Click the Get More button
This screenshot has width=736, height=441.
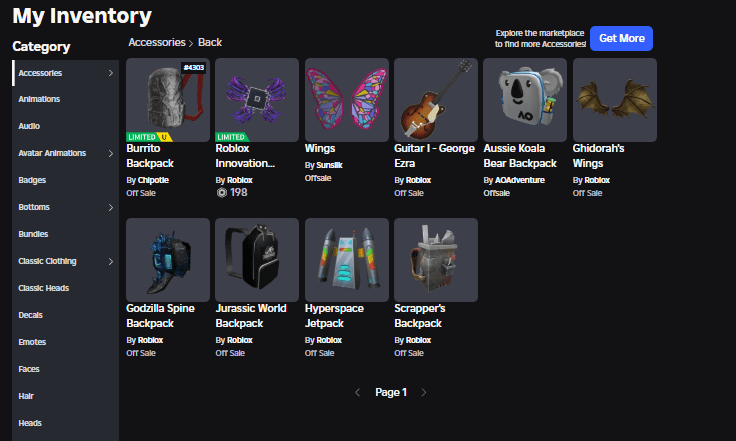(x=621, y=38)
